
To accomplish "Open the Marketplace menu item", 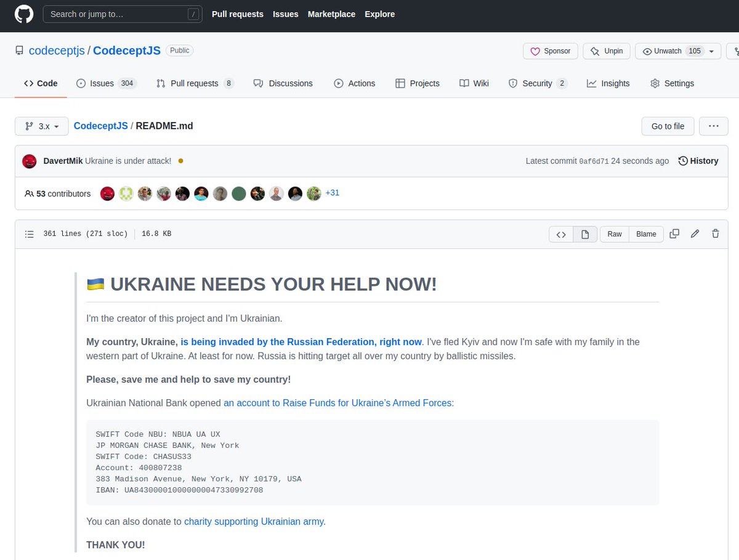I will click(x=331, y=14).
